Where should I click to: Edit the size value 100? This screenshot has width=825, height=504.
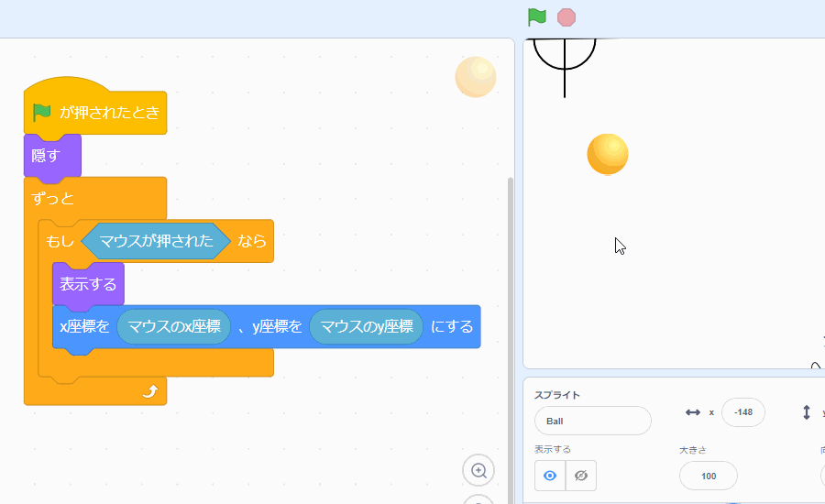(709, 477)
